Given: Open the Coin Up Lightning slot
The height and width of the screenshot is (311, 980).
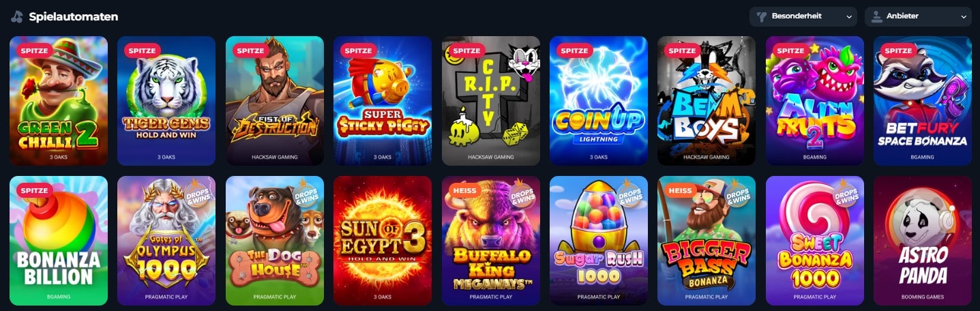Looking at the screenshot, I should [x=599, y=101].
